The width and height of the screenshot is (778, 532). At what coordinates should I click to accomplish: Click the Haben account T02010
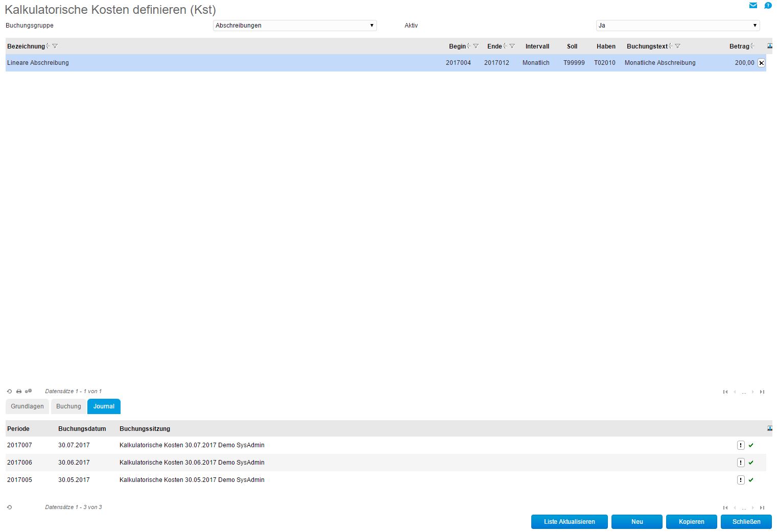point(605,63)
